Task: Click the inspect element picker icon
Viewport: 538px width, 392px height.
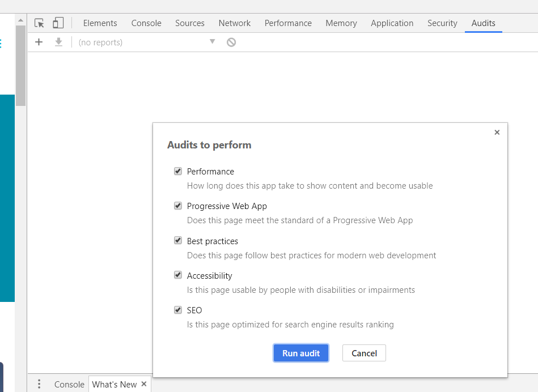Action: (x=39, y=23)
